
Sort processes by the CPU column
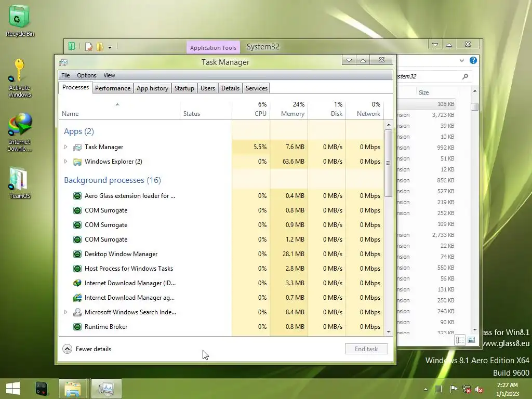tap(251, 110)
